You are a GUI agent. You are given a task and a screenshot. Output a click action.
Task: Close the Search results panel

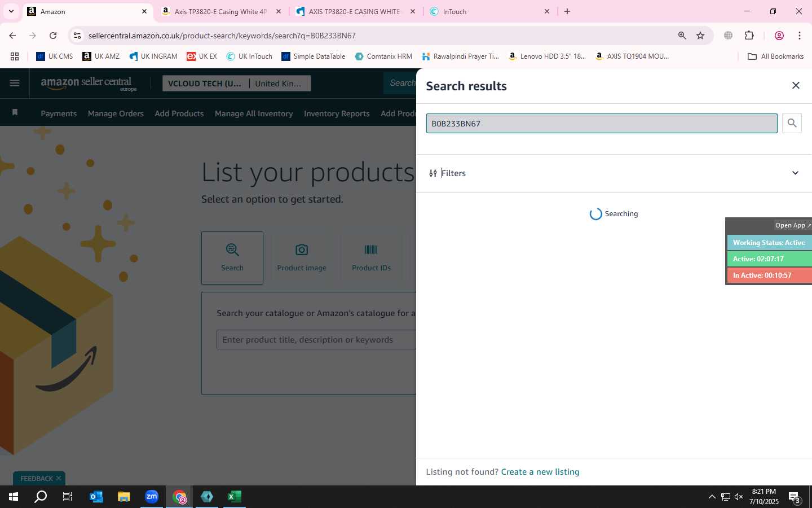[x=796, y=85]
